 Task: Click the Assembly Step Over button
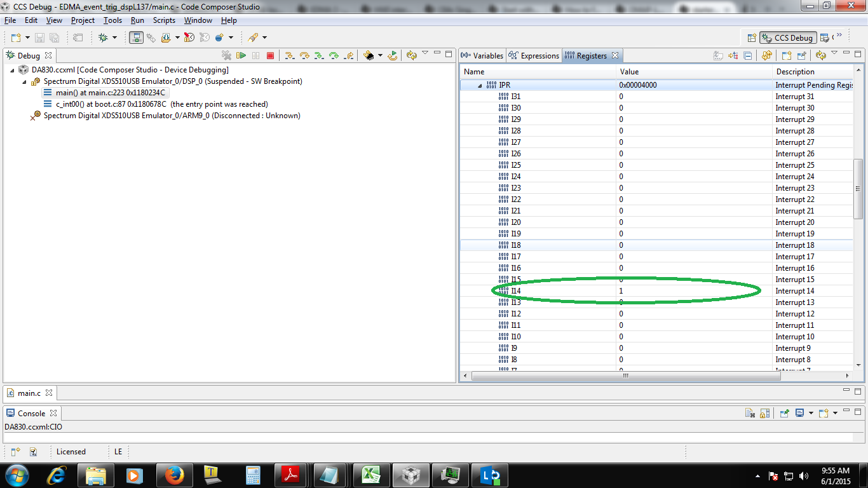click(x=334, y=55)
